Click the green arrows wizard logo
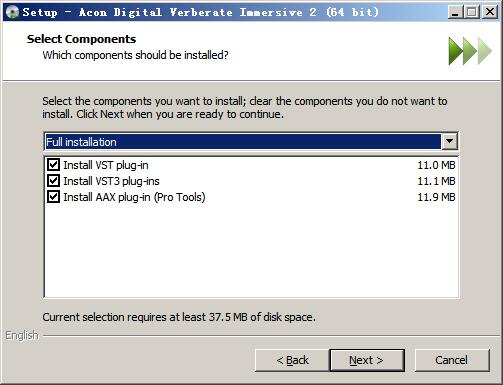The height and width of the screenshot is (385, 503). [x=470, y=51]
